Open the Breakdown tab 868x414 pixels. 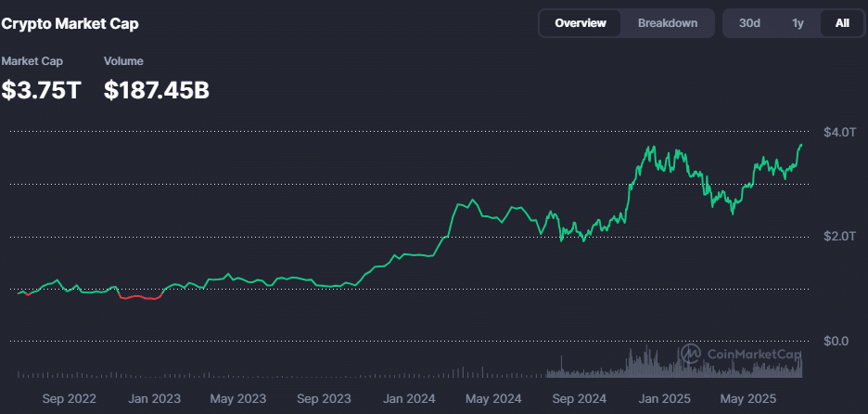click(667, 23)
